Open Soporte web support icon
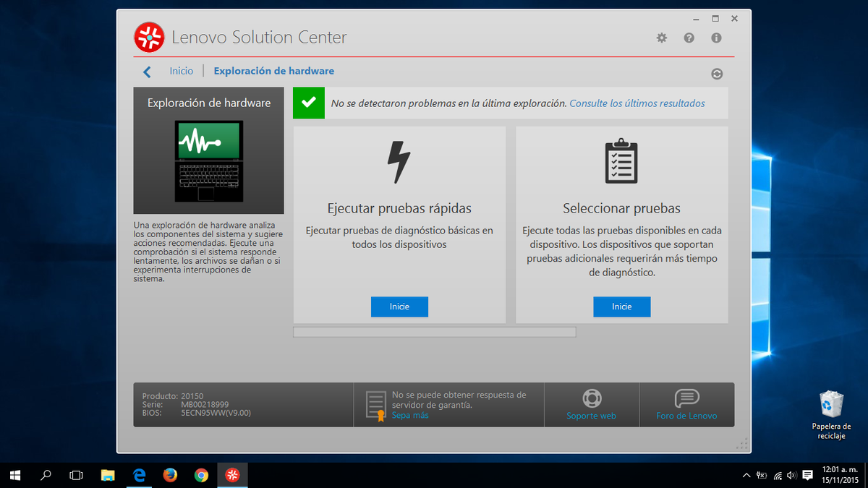868x488 pixels. click(x=592, y=398)
